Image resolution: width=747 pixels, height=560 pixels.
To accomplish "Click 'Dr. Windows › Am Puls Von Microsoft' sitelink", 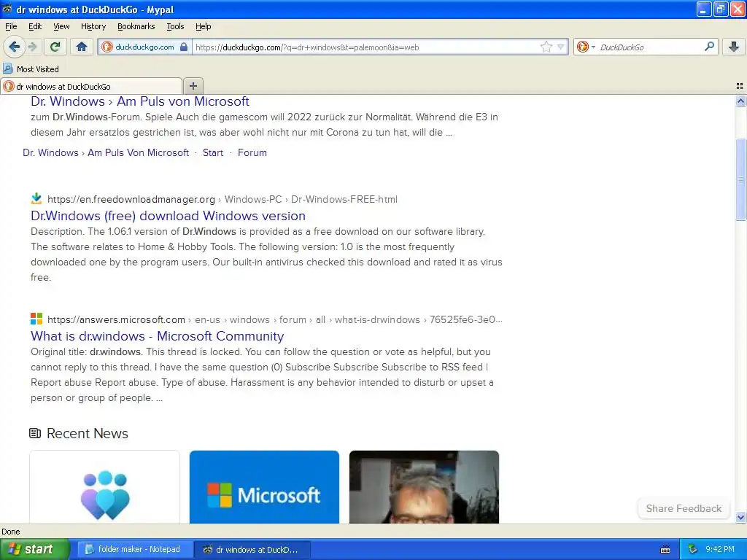I will (x=106, y=153).
